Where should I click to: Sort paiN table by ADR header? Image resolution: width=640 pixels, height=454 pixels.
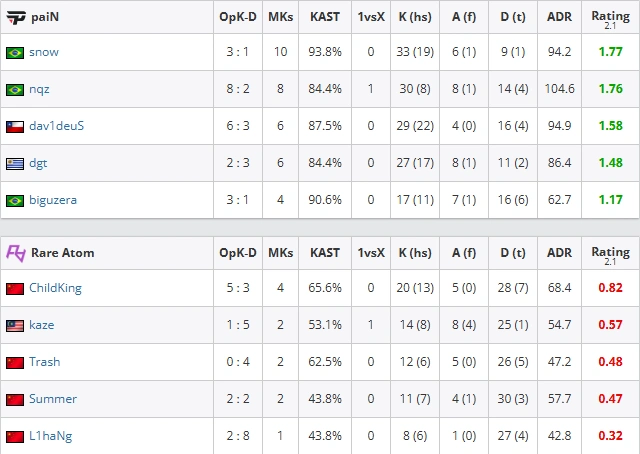[x=559, y=17]
